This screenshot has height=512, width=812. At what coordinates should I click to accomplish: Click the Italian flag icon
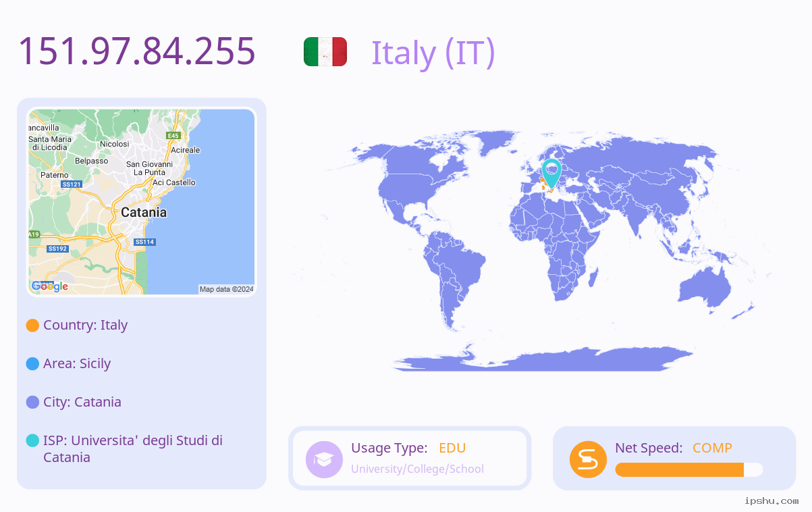click(x=325, y=52)
